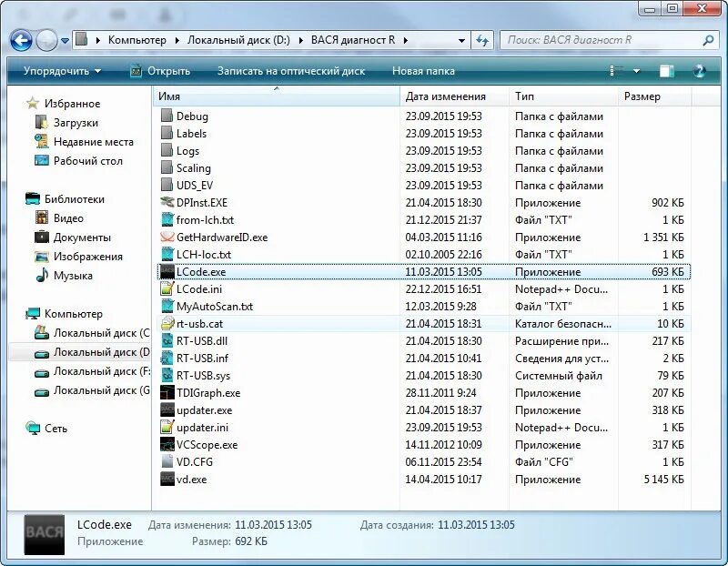Select the GetHardwareID.exe icon
The height and width of the screenshot is (566, 728).
point(167,237)
